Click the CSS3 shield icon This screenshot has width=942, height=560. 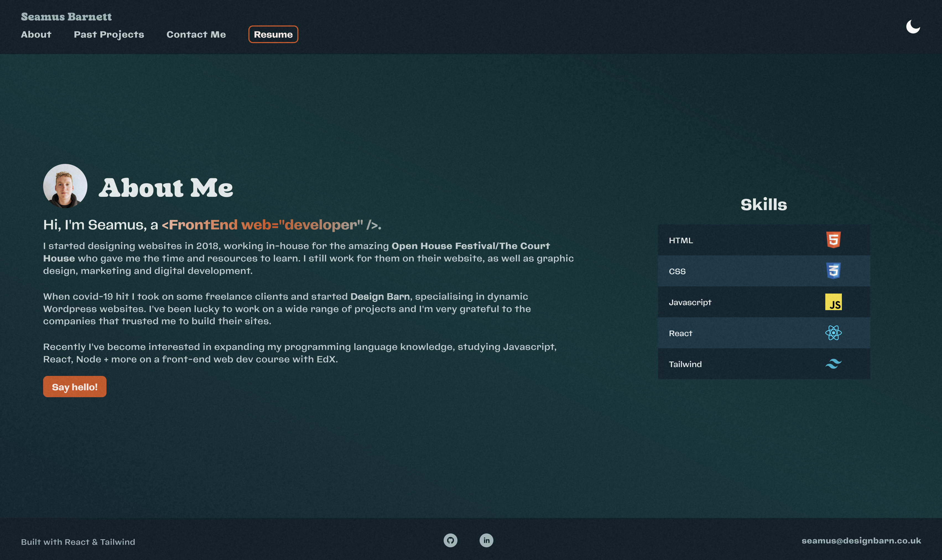(833, 271)
